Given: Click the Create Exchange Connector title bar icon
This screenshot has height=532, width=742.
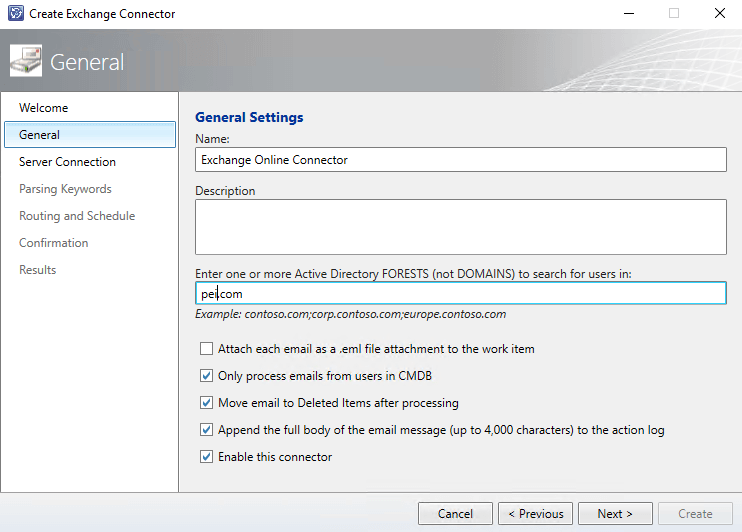Looking at the screenshot, I should point(16,13).
